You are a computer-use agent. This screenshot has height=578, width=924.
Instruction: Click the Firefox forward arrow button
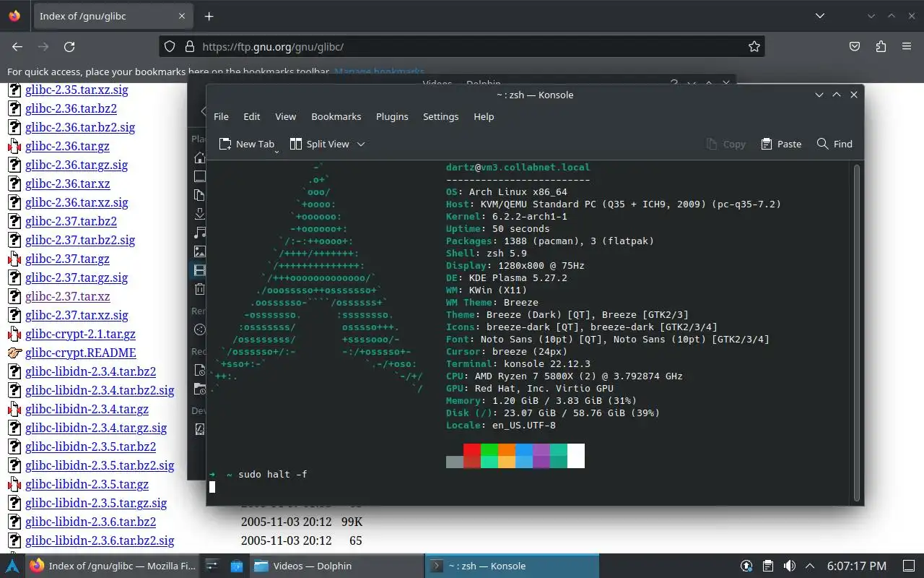click(43, 46)
